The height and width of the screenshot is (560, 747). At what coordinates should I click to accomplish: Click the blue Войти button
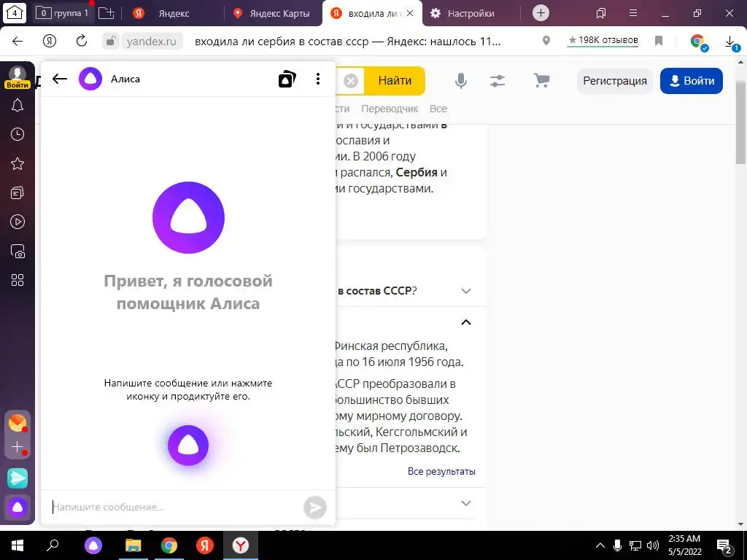[x=692, y=81]
